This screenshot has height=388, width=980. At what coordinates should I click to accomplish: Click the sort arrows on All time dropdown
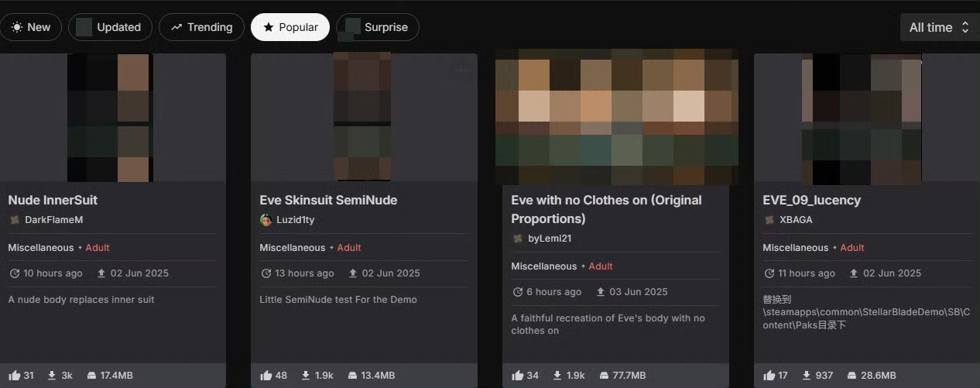point(965,27)
